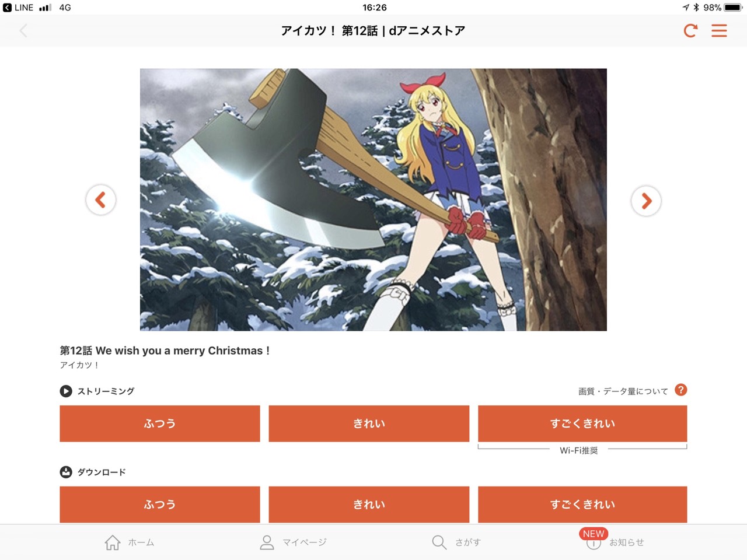Viewport: 747px width, 560px height.
Task: Click the ダウンロード section icon
Action: [x=66, y=472]
